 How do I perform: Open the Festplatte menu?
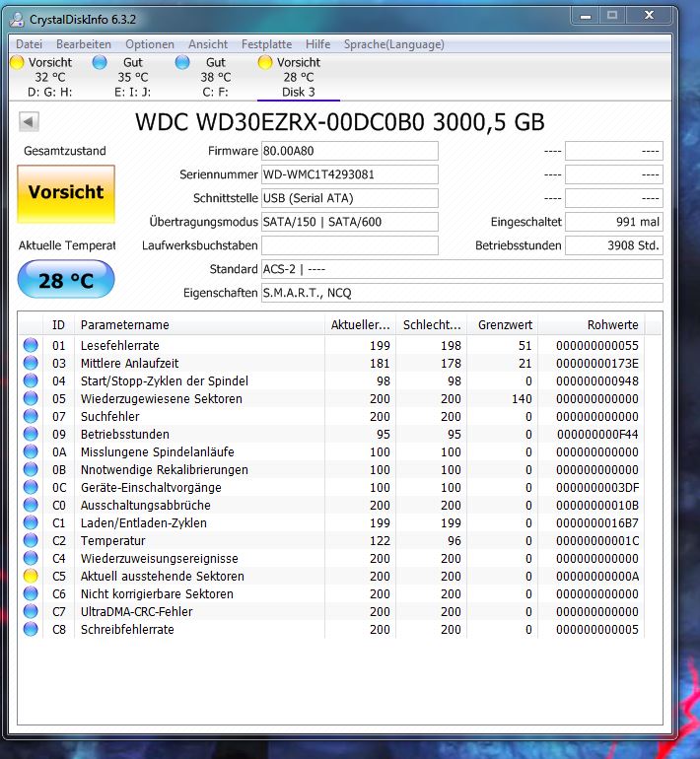pyautogui.click(x=267, y=44)
